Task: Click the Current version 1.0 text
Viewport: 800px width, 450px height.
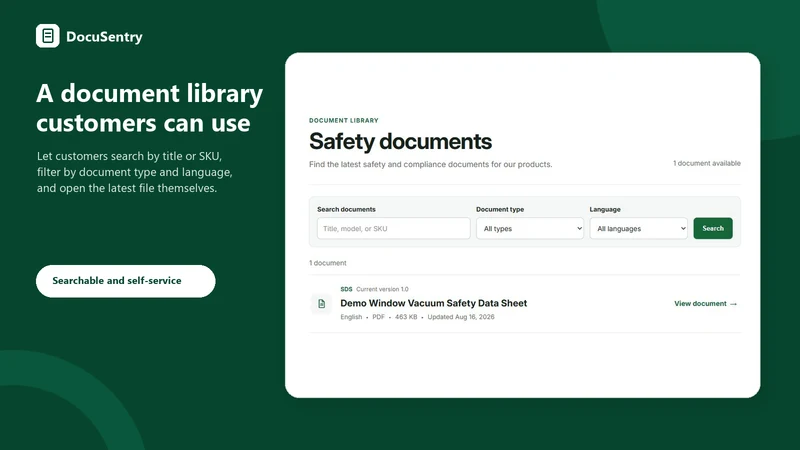Action: (x=382, y=289)
